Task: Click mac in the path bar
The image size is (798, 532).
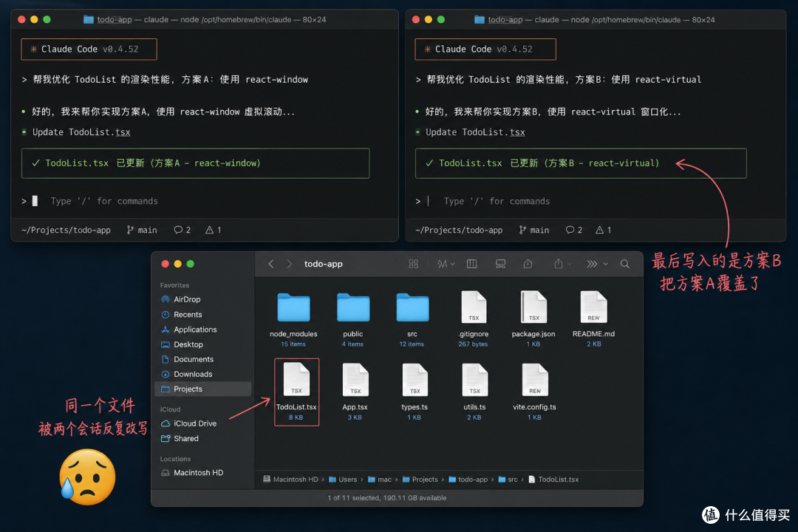Action: [x=380, y=479]
